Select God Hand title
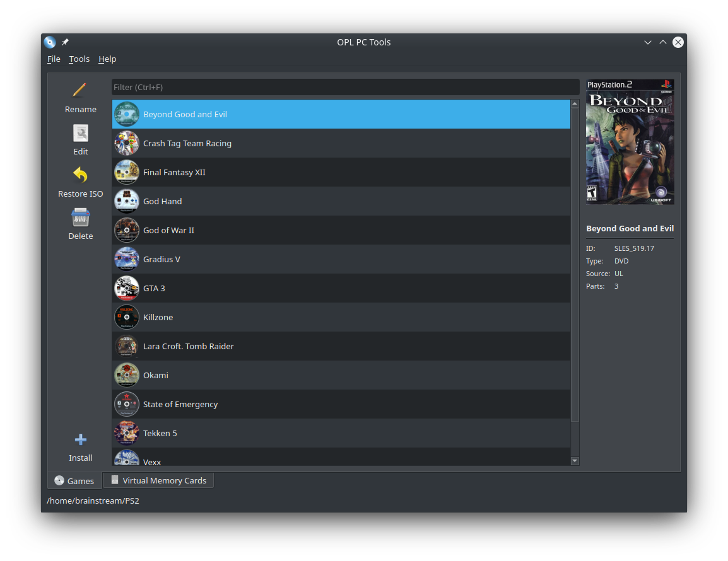The image size is (728, 561). (163, 201)
